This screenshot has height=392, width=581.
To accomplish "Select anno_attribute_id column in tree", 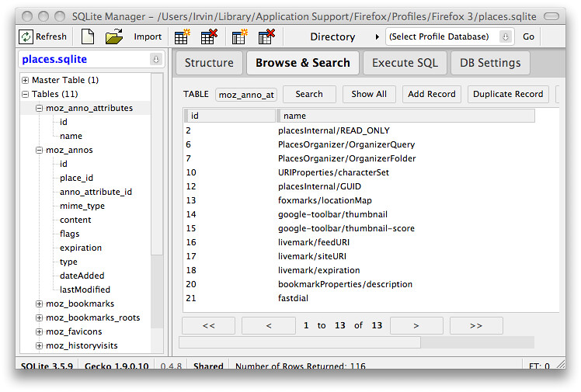I will pos(96,192).
